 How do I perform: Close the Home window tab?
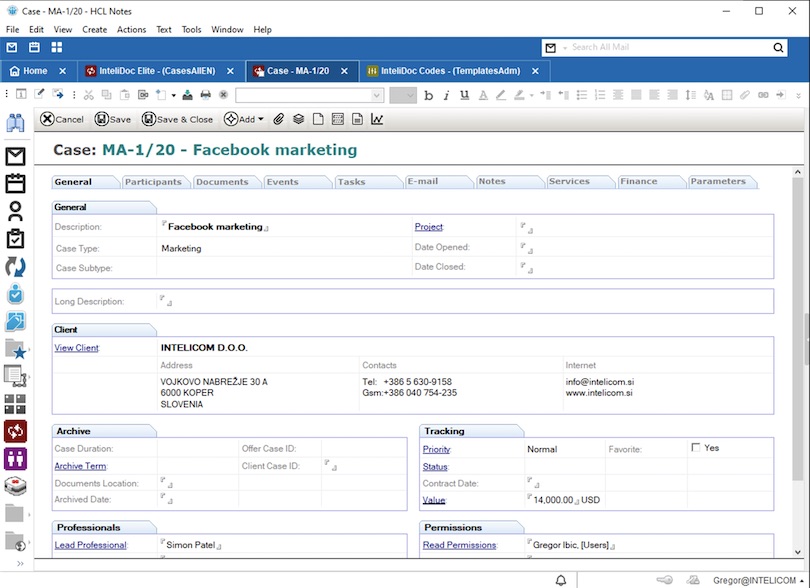(x=63, y=71)
